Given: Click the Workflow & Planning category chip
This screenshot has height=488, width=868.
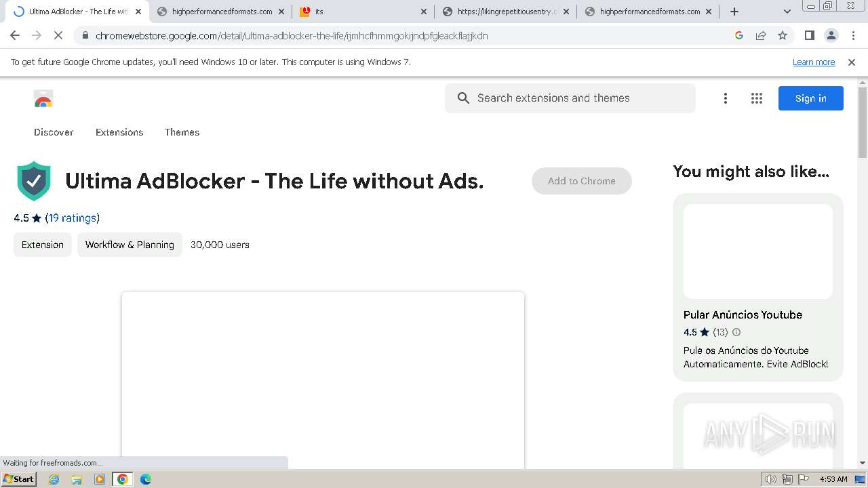Looking at the screenshot, I should click(x=130, y=245).
